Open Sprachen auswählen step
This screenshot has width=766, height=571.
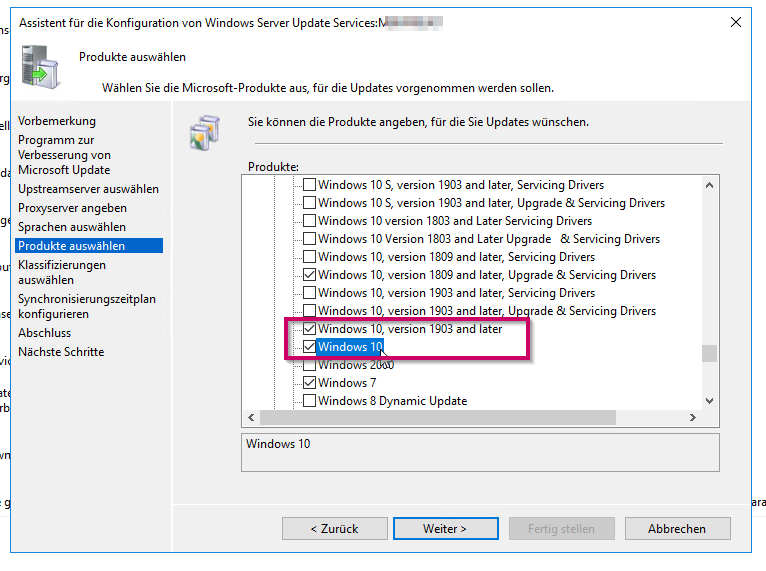point(72,227)
